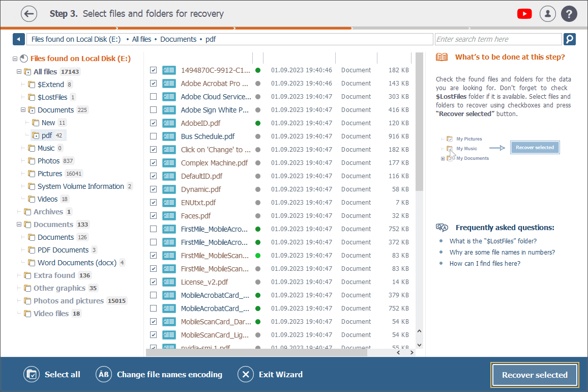Screen dimensions: 588x392
Task: Click the document icon for Bus Schedule.pdf
Action: pyautogui.click(x=169, y=136)
